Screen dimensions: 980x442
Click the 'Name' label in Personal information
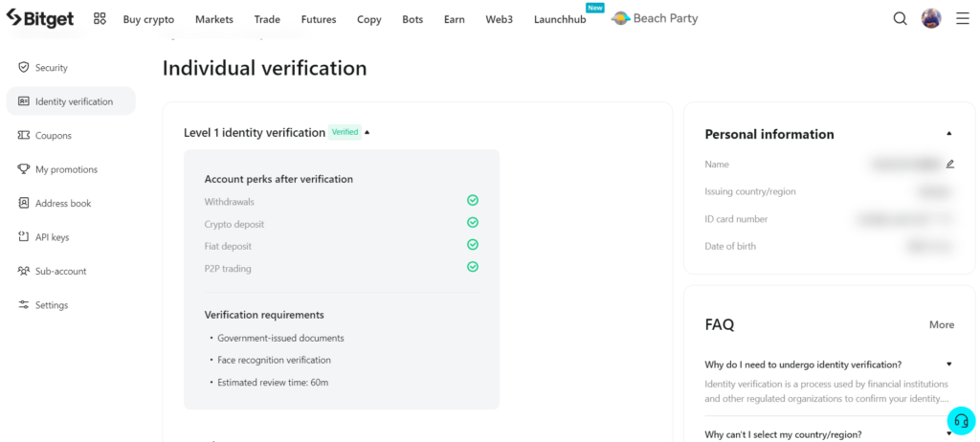click(x=717, y=165)
